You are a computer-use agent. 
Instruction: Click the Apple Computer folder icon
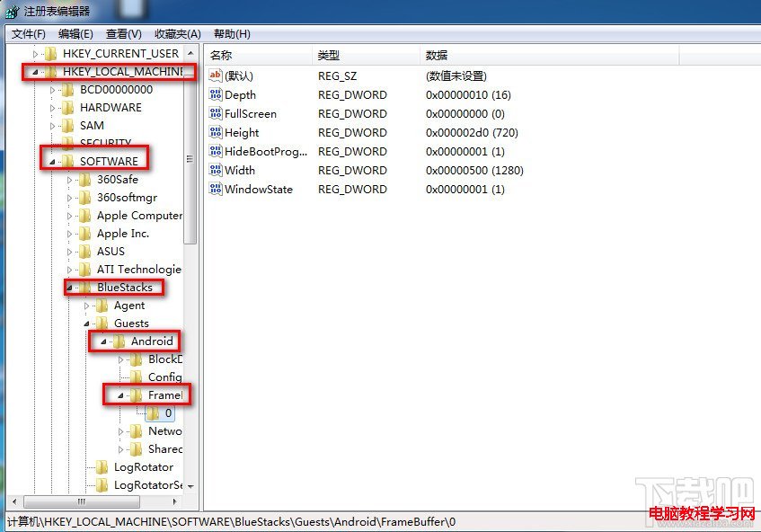click(85, 216)
